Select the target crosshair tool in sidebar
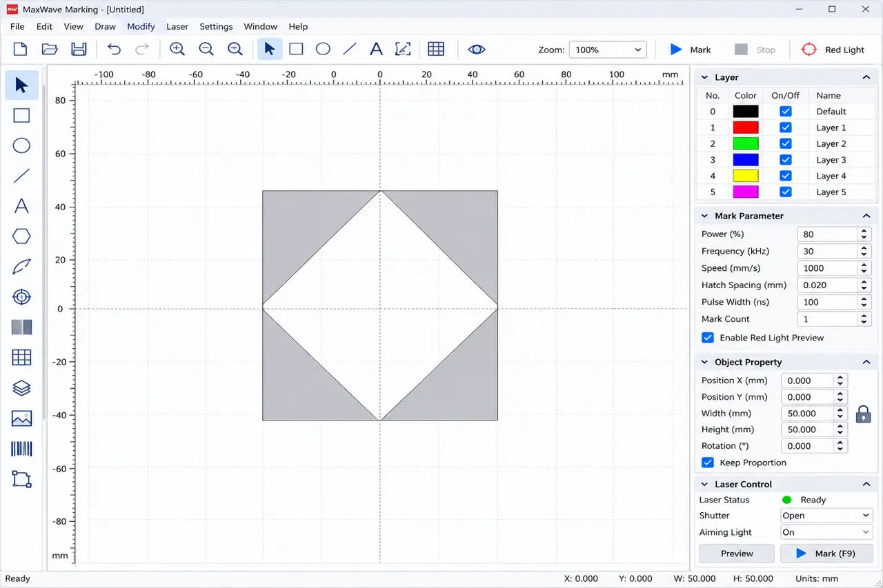This screenshot has width=883, height=588. (x=21, y=297)
